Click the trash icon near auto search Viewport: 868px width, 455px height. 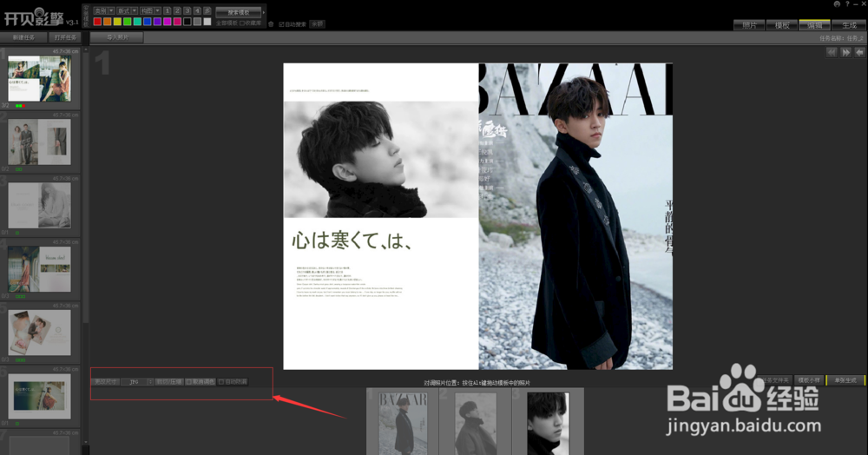tap(271, 24)
